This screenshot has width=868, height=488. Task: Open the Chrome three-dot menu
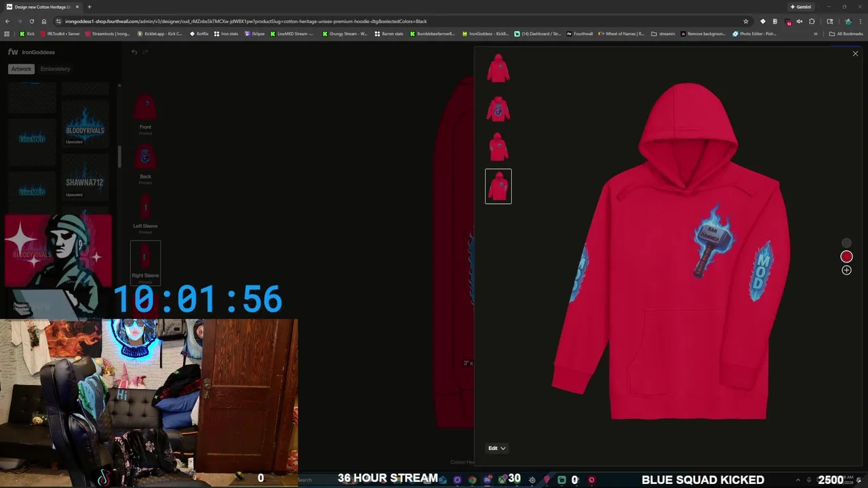pyautogui.click(x=861, y=21)
